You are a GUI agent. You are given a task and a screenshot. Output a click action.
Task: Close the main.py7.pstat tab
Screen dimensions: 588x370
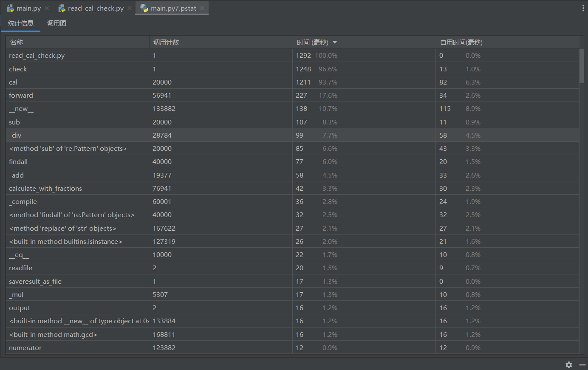(202, 8)
